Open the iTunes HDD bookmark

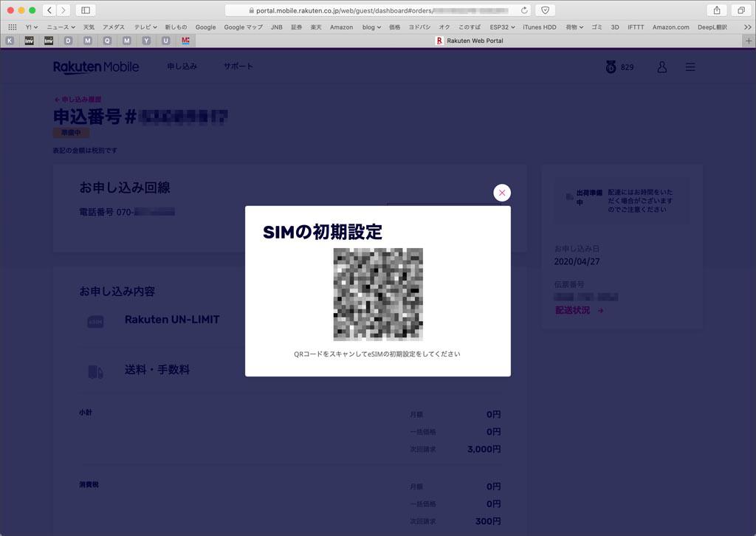point(540,27)
